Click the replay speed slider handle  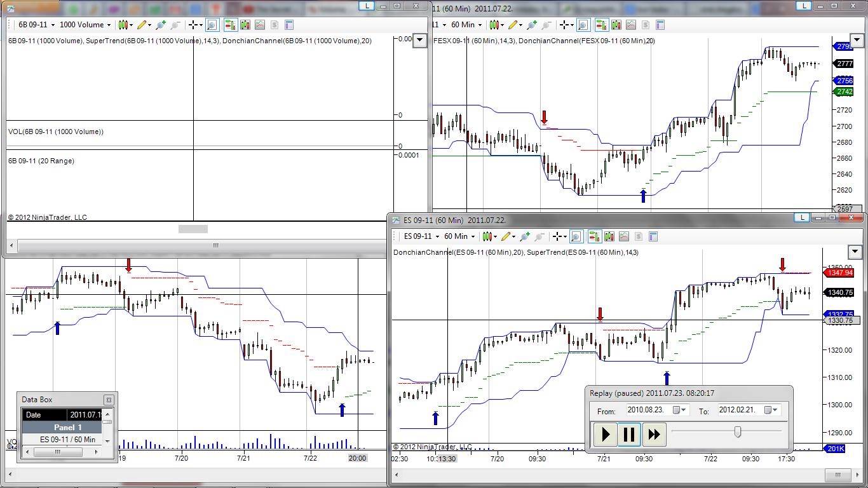tap(738, 432)
